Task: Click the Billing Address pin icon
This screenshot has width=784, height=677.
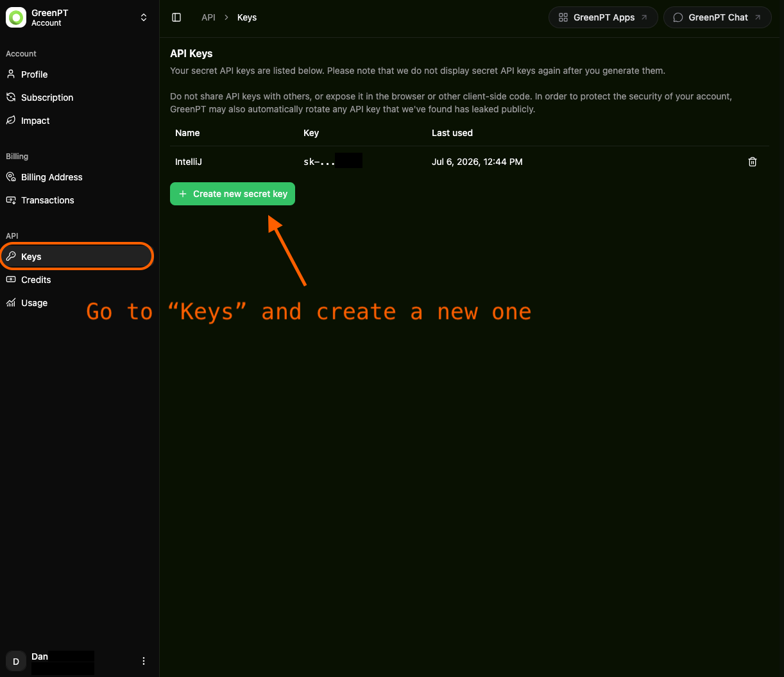Action: point(11,176)
